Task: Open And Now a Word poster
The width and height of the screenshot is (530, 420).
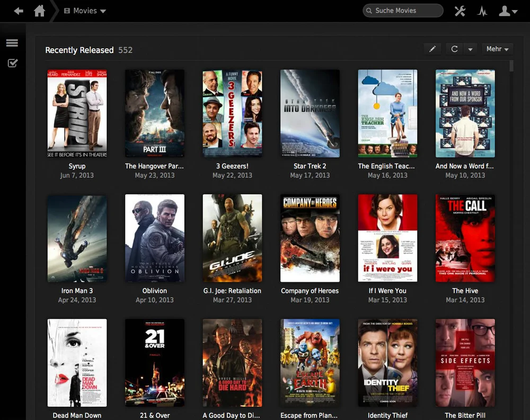Action: pos(465,113)
